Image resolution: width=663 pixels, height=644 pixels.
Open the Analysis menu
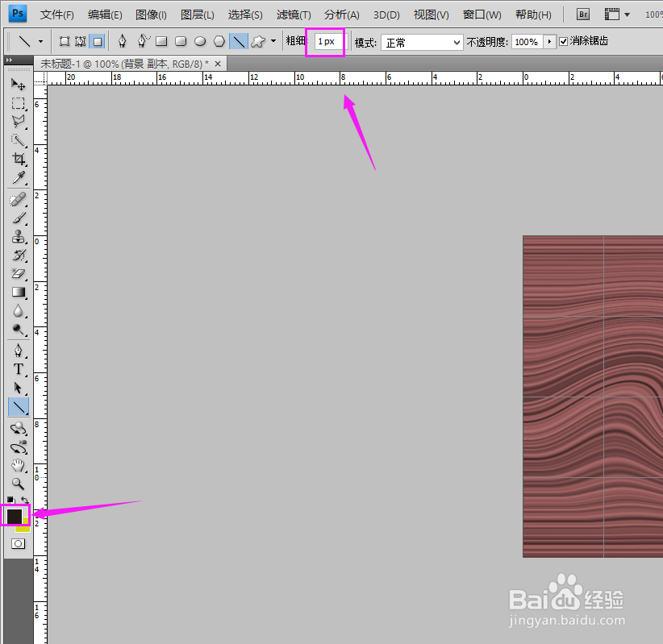click(342, 15)
